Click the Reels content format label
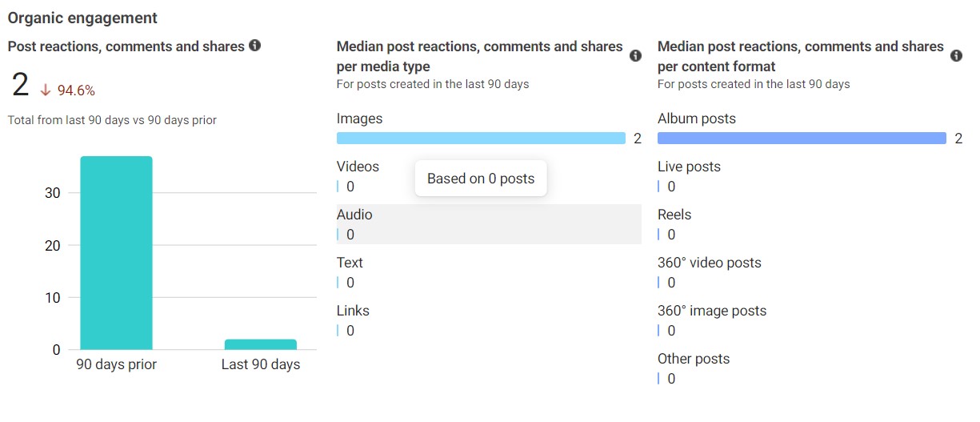The image size is (980, 422). coord(674,215)
